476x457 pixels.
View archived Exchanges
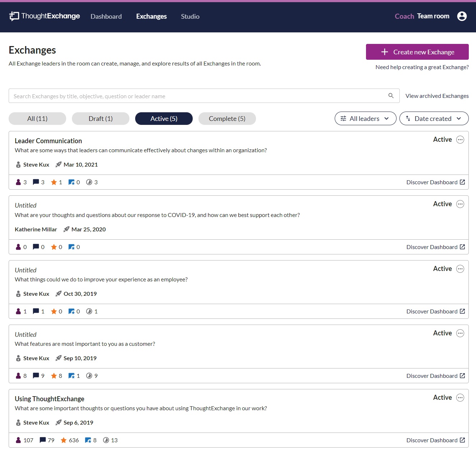[x=437, y=96]
